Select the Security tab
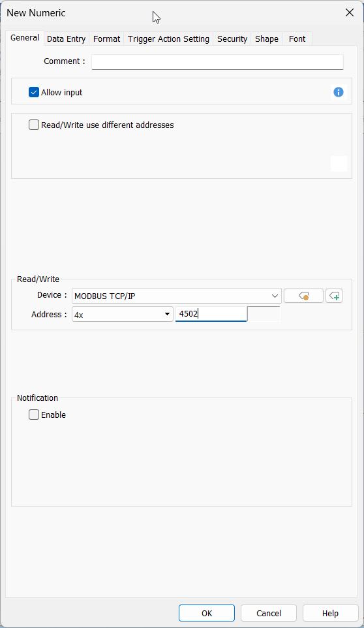Screen dimensions: 364x628 point(232,39)
